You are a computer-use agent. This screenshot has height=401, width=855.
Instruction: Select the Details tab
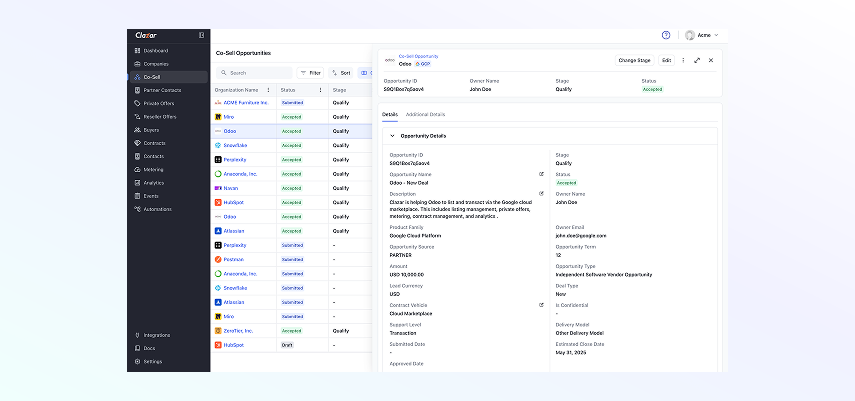point(390,115)
